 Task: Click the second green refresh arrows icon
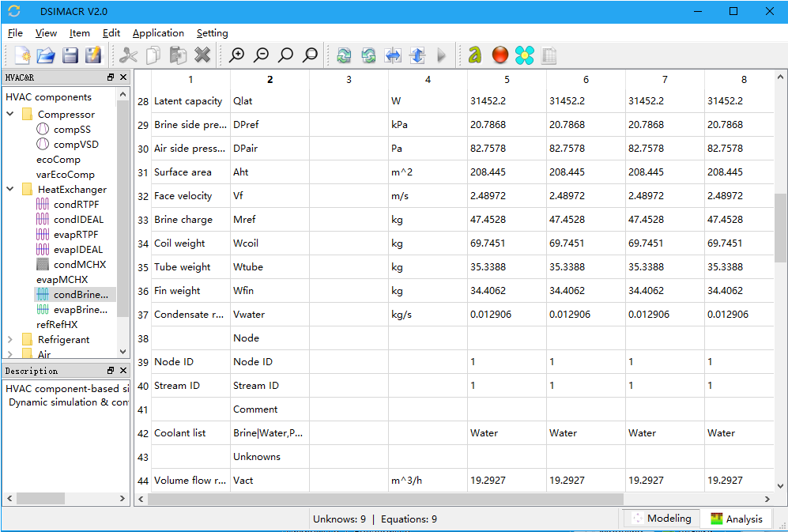(x=369, y=55)
